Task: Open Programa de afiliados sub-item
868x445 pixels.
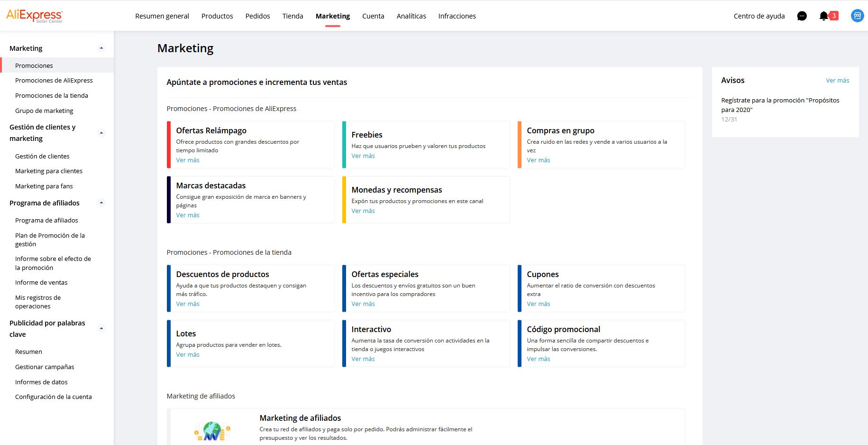Action: tap(46, 221)
